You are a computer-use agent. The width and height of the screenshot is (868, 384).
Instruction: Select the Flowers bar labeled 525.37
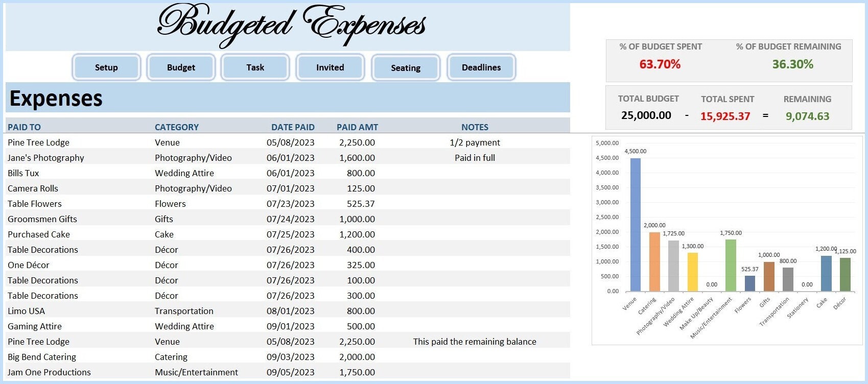coord(750,283)
